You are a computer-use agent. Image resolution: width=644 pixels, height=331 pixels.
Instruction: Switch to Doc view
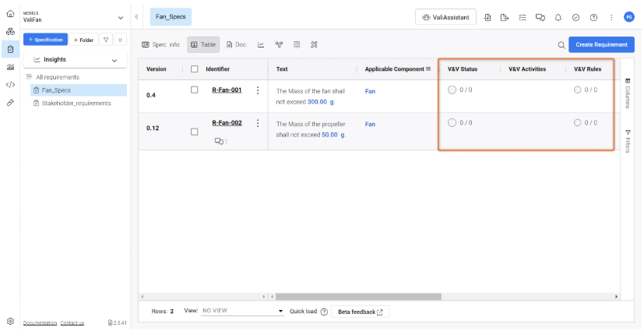(x=237, y=44)
